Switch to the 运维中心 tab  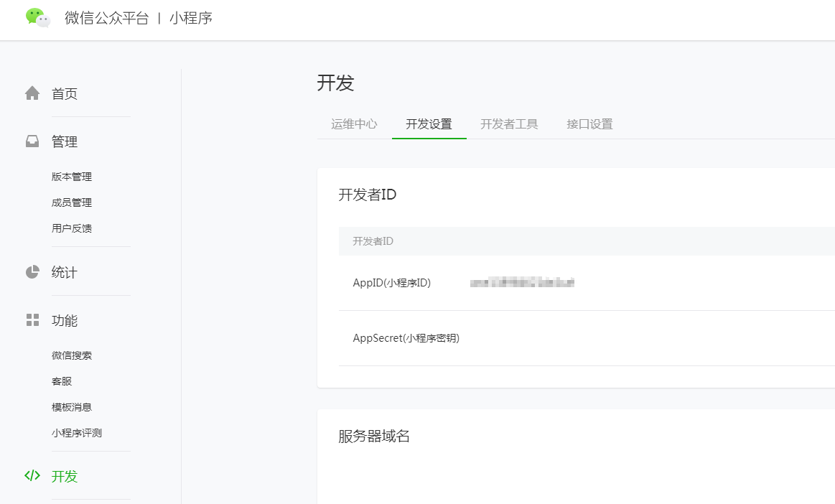pos(354,124)
